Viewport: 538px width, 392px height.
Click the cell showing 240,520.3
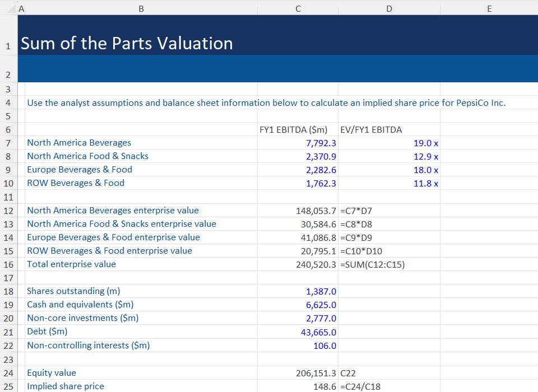pos(298,264)
